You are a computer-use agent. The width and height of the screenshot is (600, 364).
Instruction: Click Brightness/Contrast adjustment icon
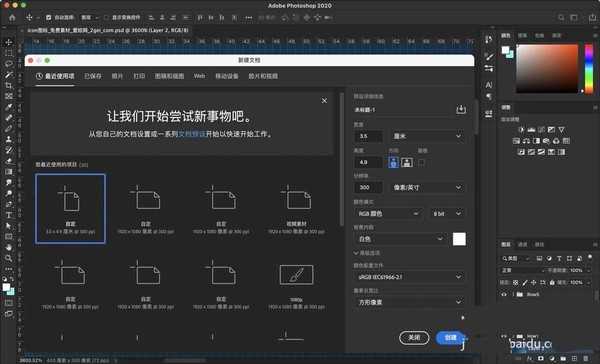click(x=521, y=130)
